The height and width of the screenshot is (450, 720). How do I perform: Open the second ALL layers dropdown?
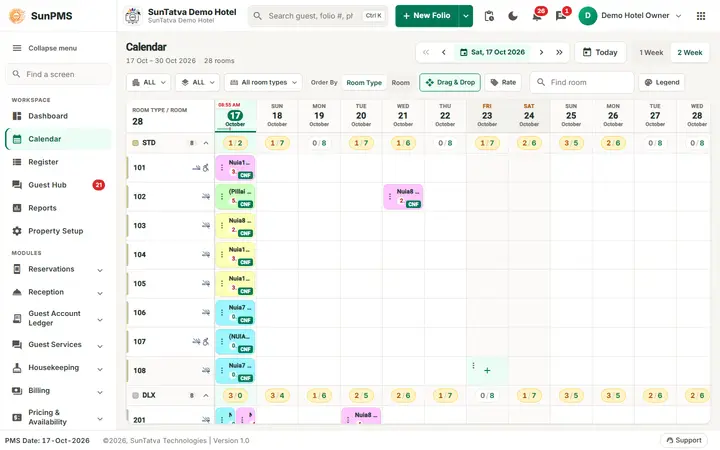coord(198,83)
